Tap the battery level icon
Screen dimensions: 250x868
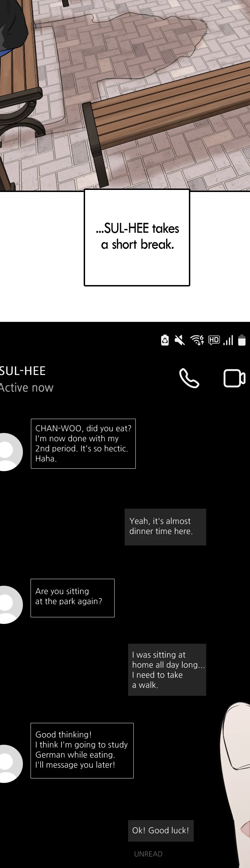tap(242, 340)
